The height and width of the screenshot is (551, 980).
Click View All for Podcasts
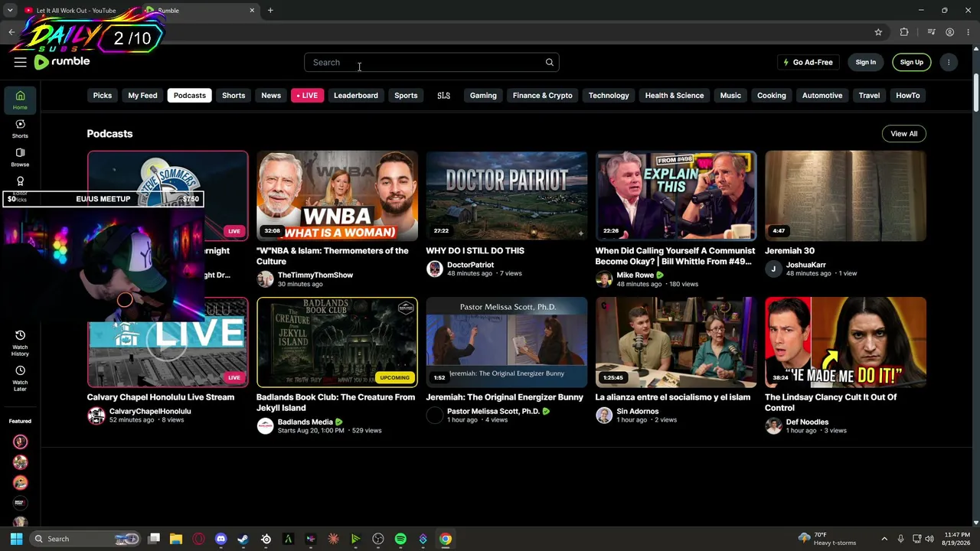click(904, 134)
